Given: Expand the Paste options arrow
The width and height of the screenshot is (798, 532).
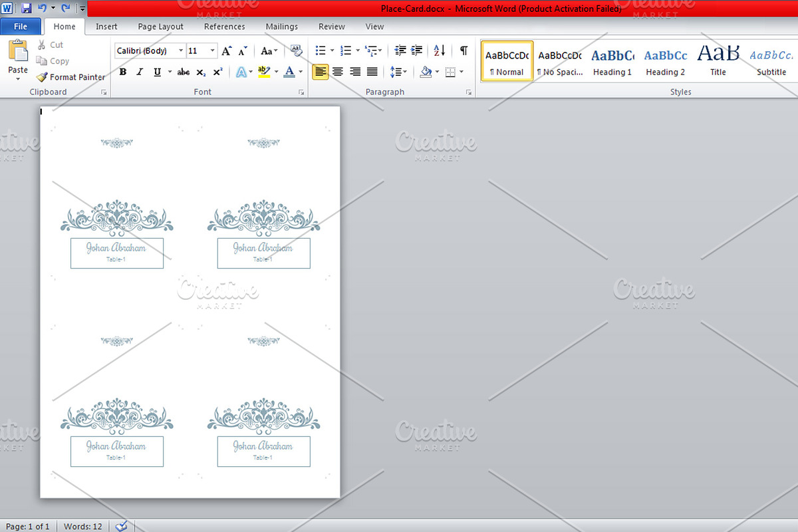Looking at the screenshot, I should (x=18, y=78).
